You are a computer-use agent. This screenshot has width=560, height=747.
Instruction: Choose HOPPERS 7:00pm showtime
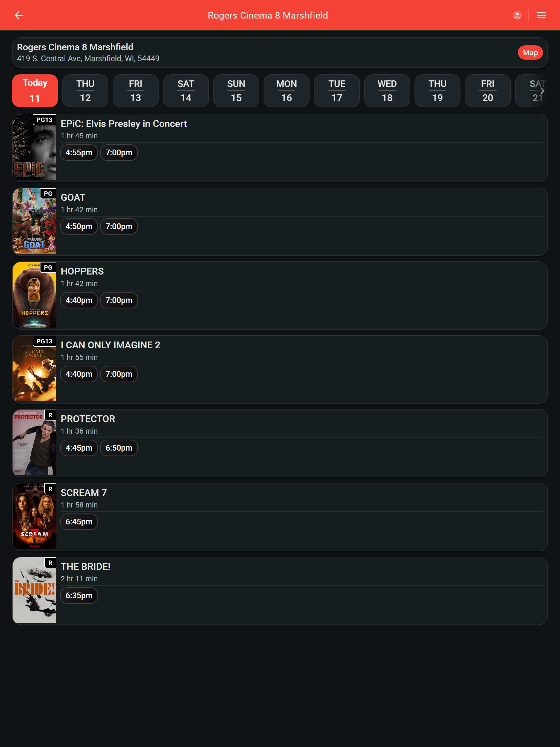tap(119, 300)
